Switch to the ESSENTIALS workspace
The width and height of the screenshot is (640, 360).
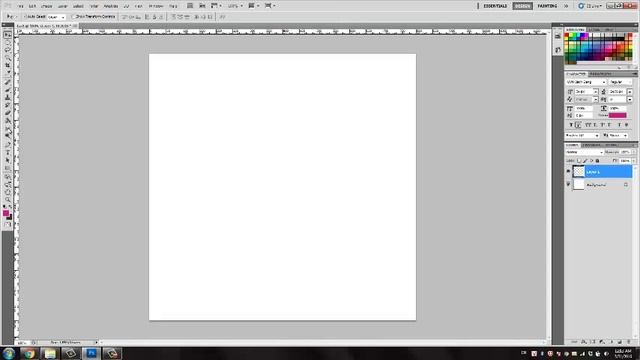[x=495, y=6]
